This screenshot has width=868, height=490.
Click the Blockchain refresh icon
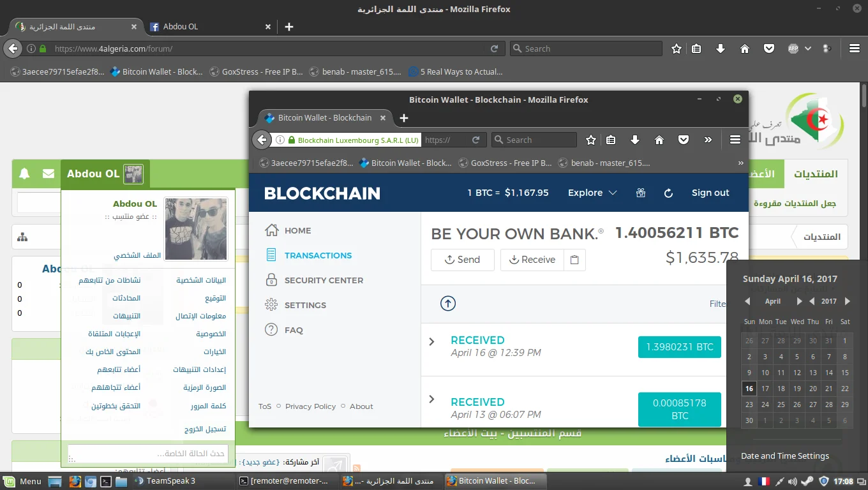pyautogui.click(x=668, y=193)
